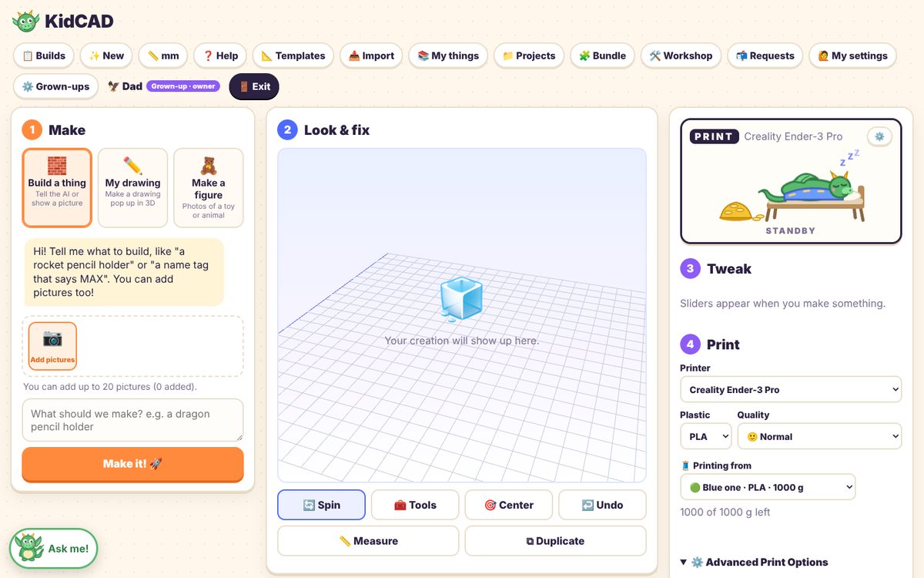Click the Exit button

click(x=254, y=86)
